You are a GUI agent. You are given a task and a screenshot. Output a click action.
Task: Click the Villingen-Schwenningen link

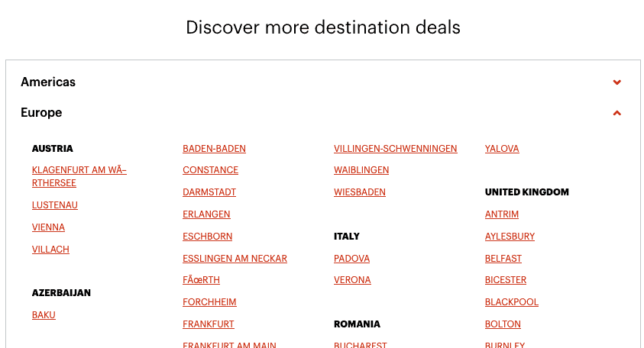395,149
